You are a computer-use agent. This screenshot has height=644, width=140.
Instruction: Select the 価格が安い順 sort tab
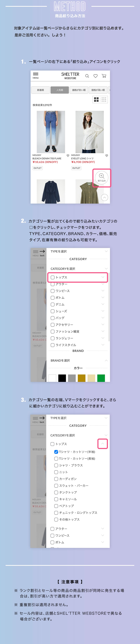[79, 90]
